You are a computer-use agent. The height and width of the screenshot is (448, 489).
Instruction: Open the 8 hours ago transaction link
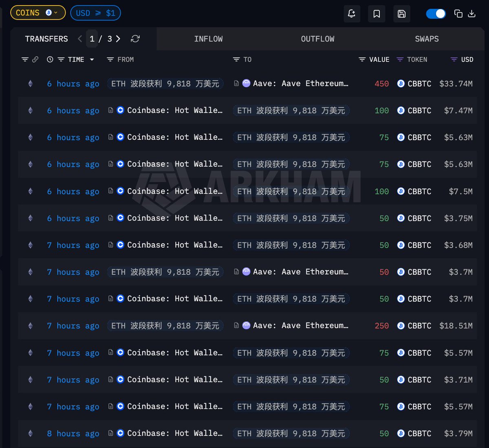coord(73,433)
